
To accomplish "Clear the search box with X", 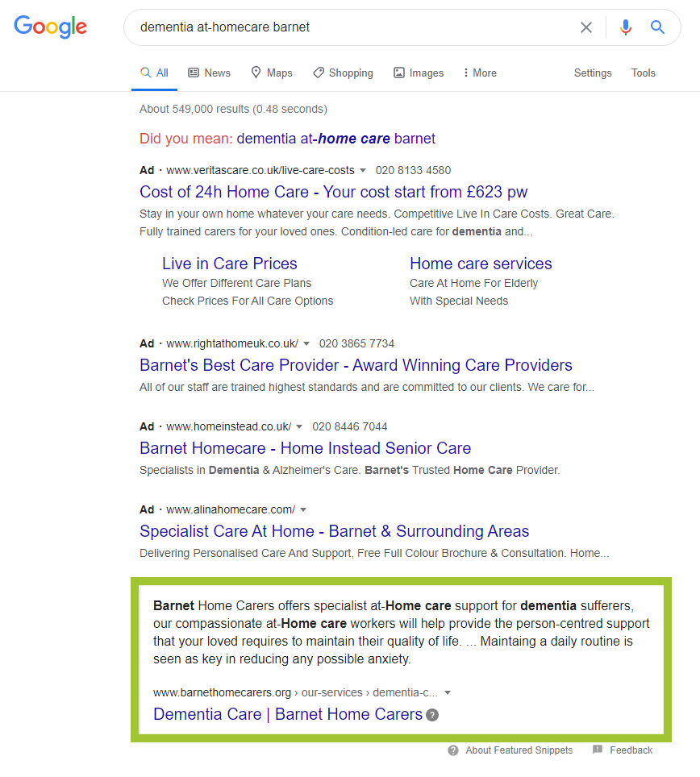I will (x=586, y=27).
